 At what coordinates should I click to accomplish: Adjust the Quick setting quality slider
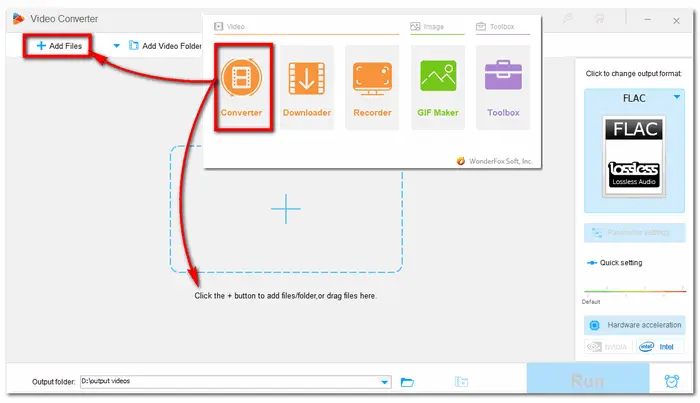point(634,291)
